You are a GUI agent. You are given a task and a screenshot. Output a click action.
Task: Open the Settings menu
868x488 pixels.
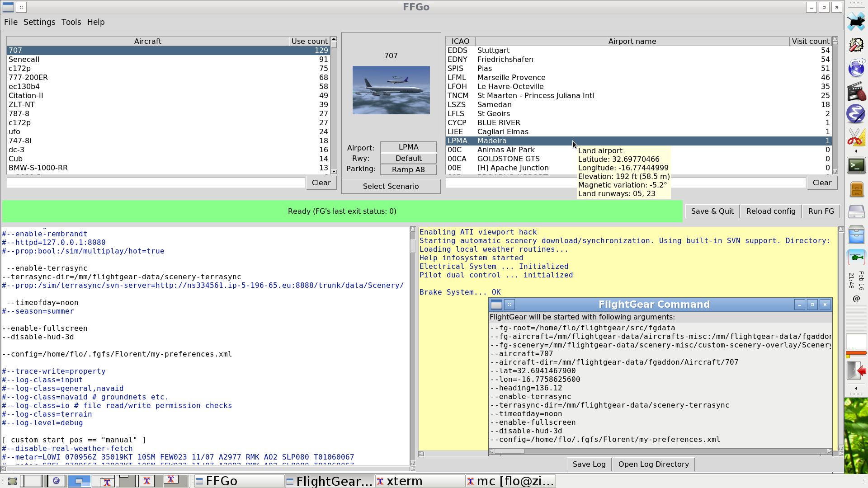39,22
